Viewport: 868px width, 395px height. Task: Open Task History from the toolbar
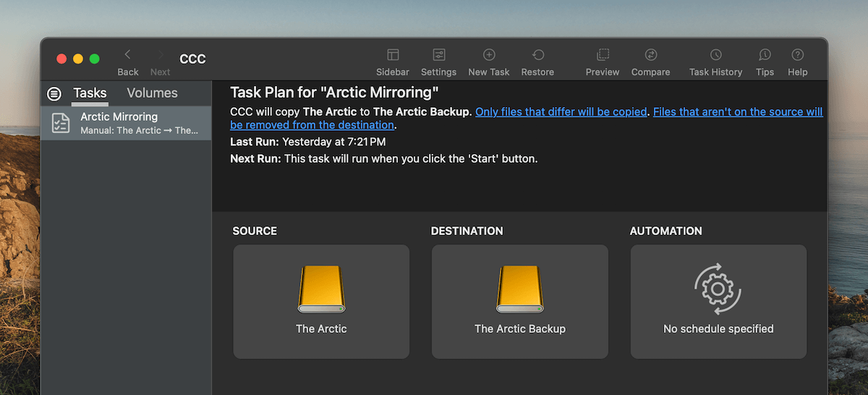click(x=715, y=56)
